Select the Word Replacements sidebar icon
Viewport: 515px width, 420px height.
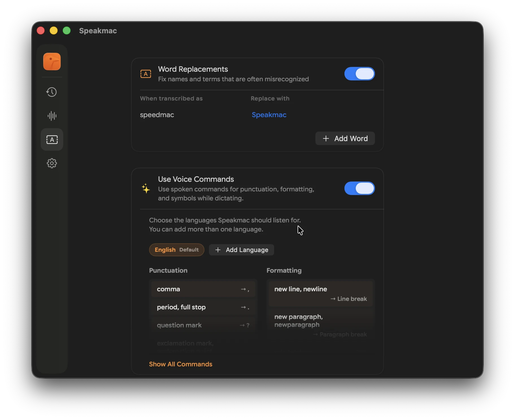click(x=52, y=139)
